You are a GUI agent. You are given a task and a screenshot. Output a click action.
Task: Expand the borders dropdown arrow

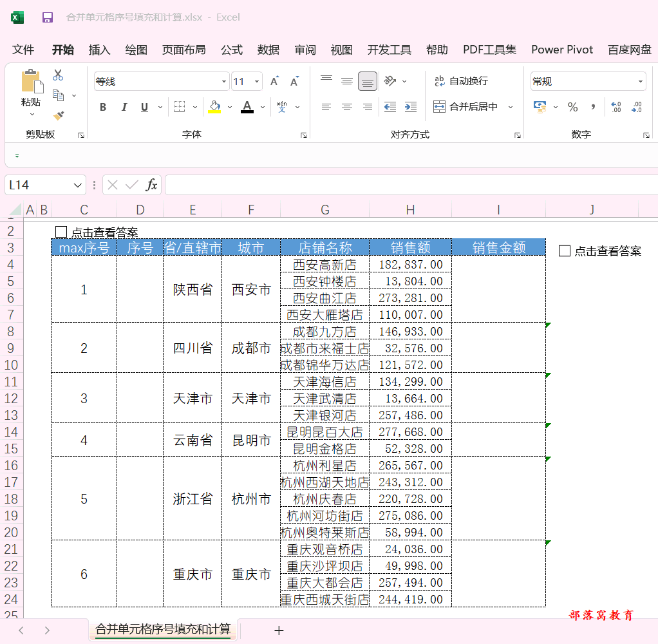tap(195, 107)
